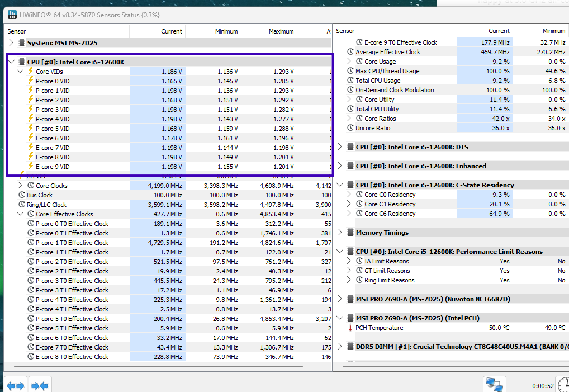Click the clock icon of Ring/LLC Clock
569x392 pixels.
click(22, 204)
